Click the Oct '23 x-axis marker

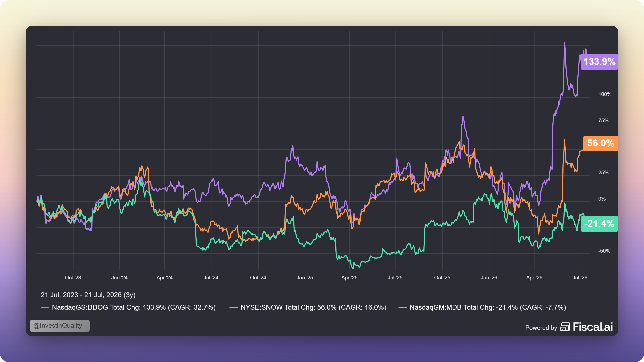pos(73,278)
